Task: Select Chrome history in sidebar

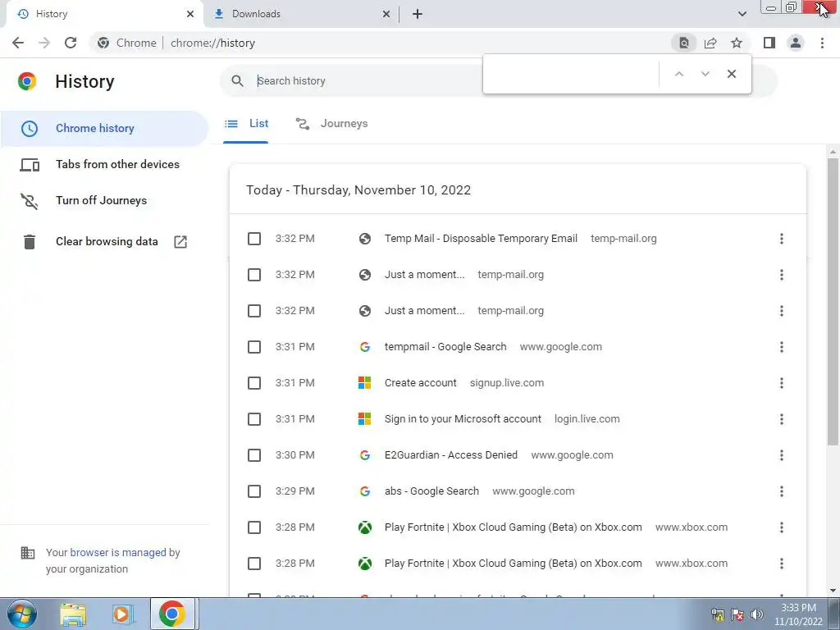Action: 104,129
